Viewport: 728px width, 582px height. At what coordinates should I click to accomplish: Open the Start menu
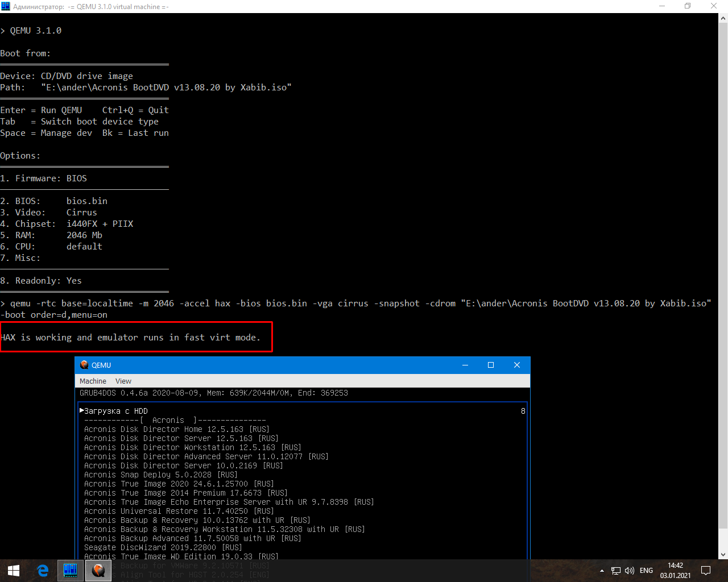(14, 571)
